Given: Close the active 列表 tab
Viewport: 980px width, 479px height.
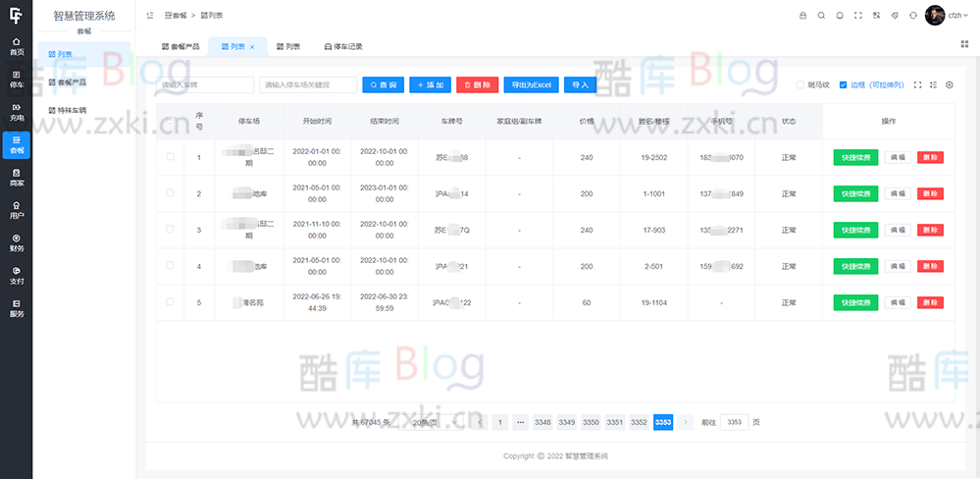Looking at the screenshot, I should pyautogui.click(x=252, y=47).
